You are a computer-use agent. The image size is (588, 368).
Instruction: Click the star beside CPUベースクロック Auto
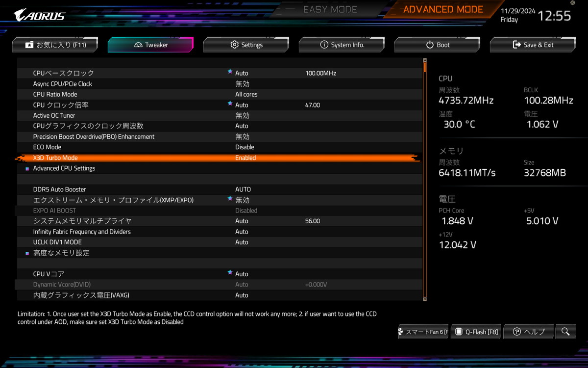[x=230, y=72]
